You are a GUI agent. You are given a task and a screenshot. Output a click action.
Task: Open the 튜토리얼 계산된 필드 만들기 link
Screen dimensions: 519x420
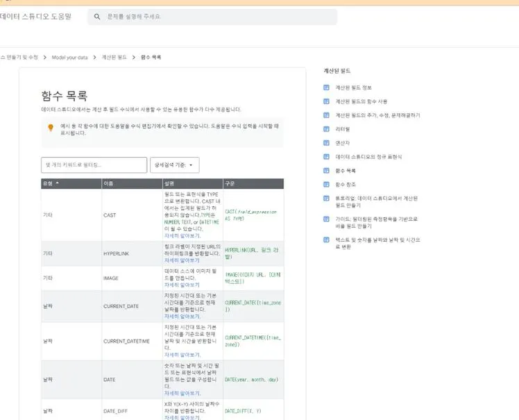[x=377, y=202]
